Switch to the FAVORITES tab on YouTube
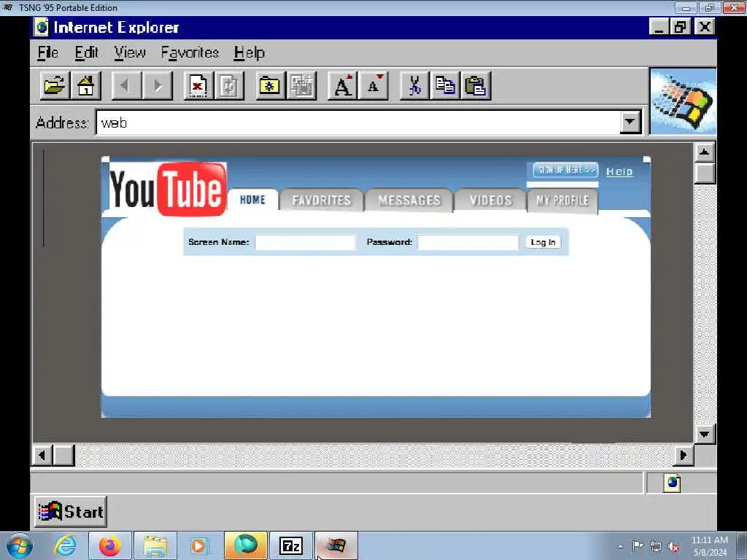Viewport: 747px width, 560px height. [x=322, y=200]
